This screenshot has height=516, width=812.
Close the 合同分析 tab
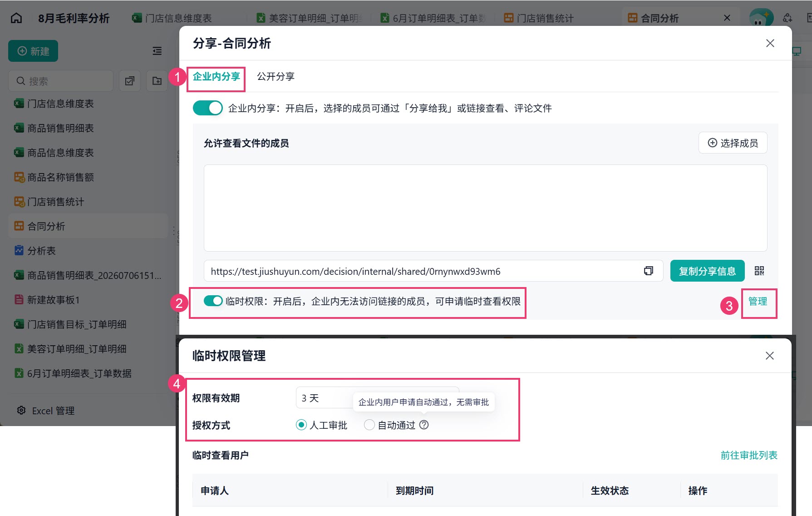[x=727, y=18]
